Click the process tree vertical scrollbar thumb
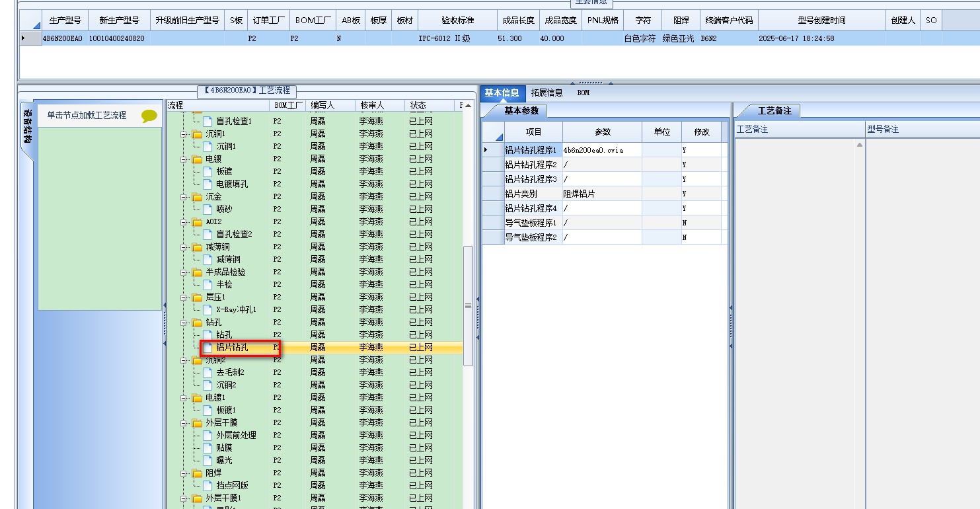 point(468,305)
